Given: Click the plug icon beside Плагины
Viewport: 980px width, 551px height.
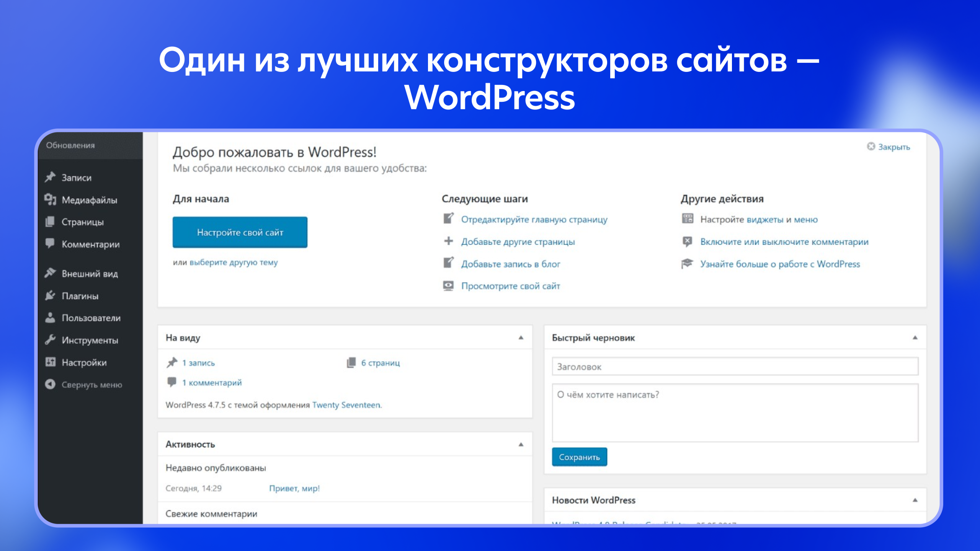Looking at the screenshot, I should coord(50,295).
